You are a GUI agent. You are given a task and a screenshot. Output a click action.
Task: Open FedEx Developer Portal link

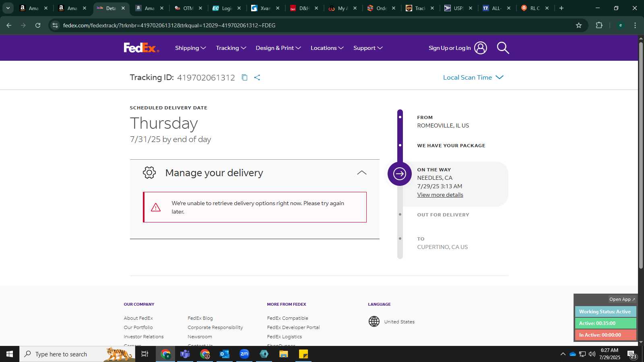tap(293, 327)
